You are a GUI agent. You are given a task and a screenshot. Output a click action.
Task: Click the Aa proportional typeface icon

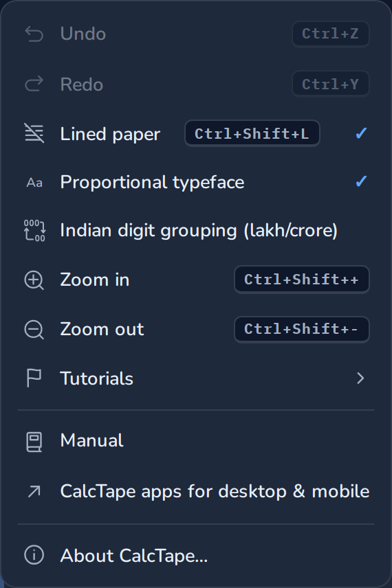coord(34,183)
